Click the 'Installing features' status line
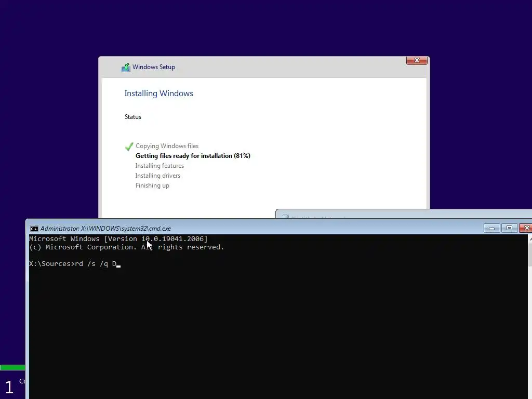Screen dimensions: 532x399 (x=159, y=166)
